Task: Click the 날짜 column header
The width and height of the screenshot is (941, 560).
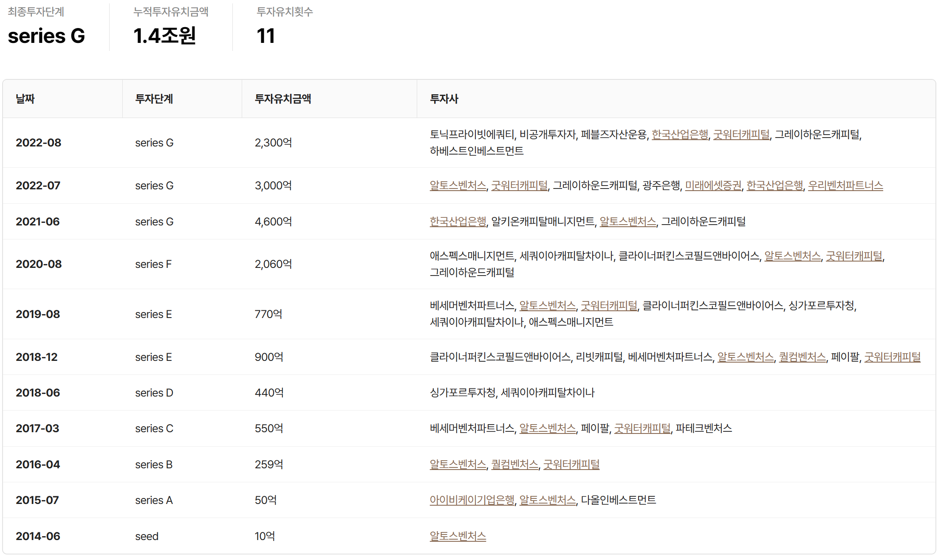Action: tap(25, 99)
